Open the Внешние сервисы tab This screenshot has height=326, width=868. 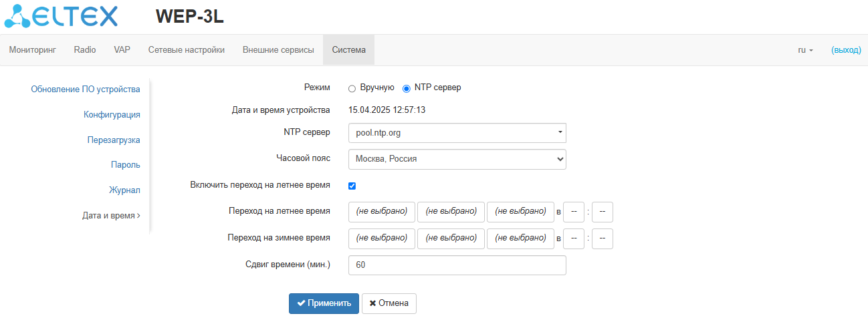(x=278, y=50)
